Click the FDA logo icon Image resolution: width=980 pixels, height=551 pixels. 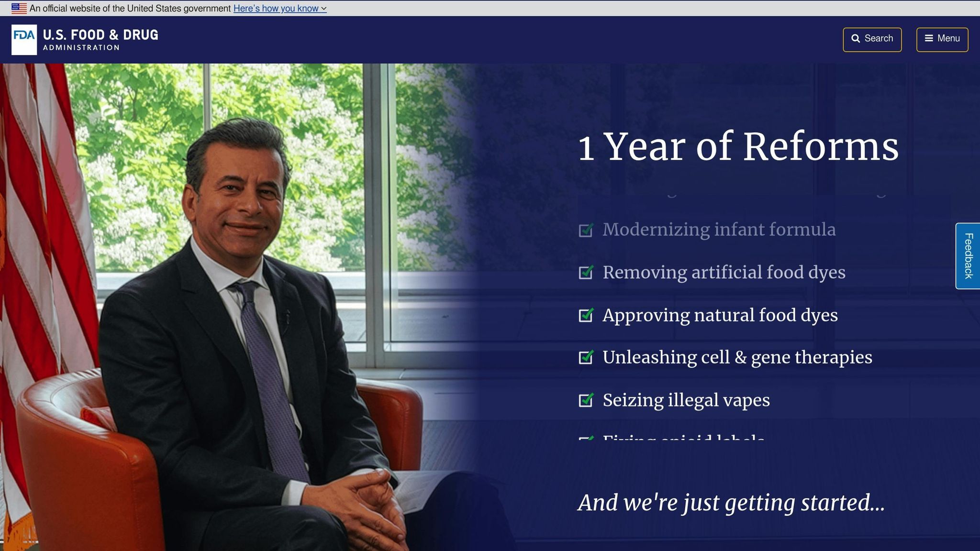pos(24,40)
